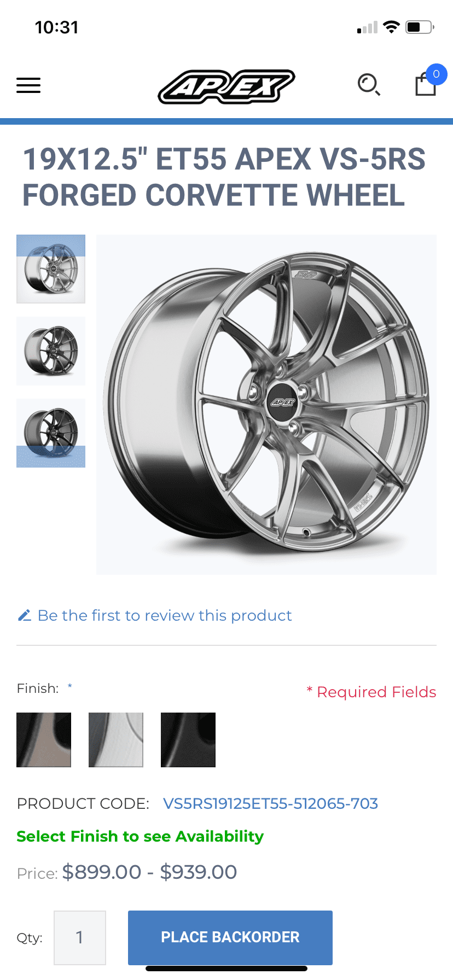Select the dark anthracite wheel thumbnail
The image size is (453, 980).
51,351
